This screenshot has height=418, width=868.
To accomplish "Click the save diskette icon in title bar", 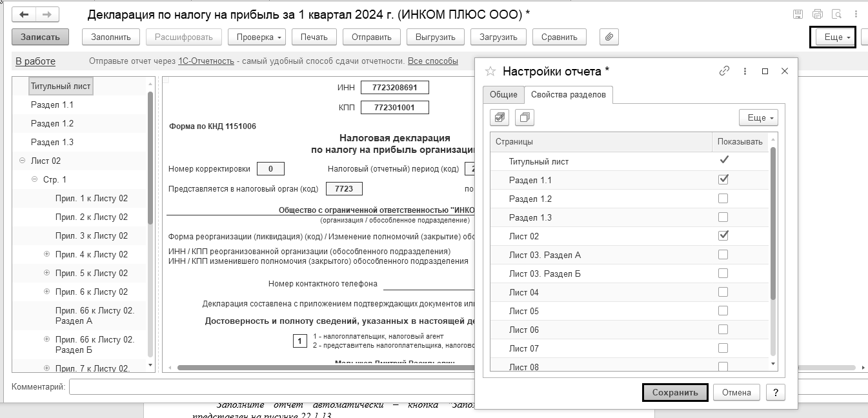I will (x=798, y=14).
